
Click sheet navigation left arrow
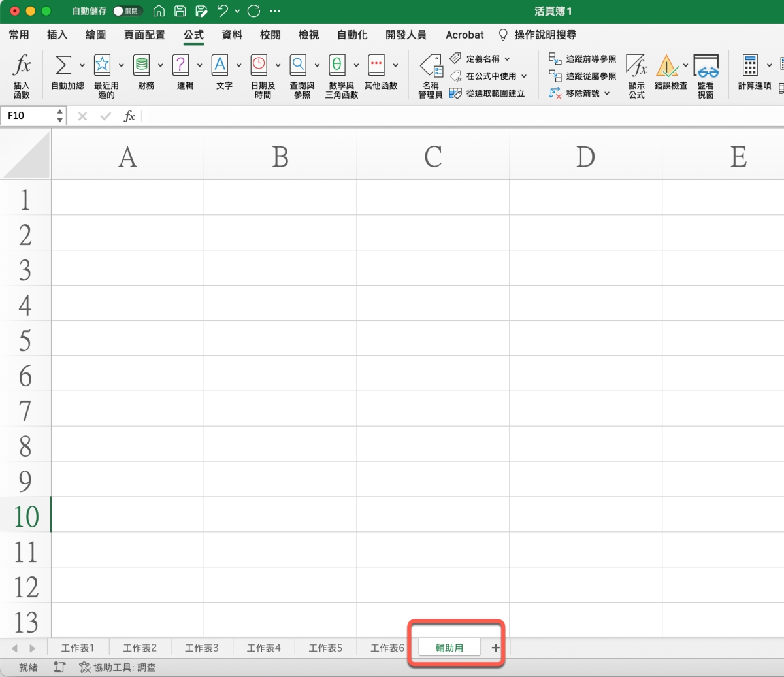click(x=14, y=648)
